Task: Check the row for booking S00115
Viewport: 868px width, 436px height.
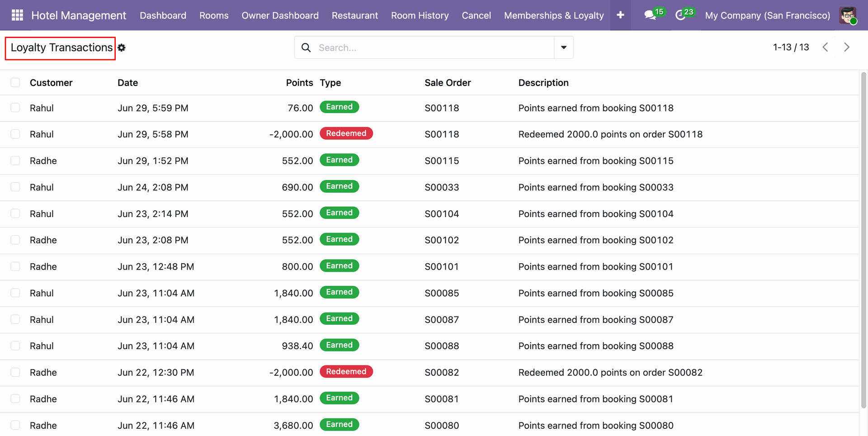Action: click(x=15, y=161)
